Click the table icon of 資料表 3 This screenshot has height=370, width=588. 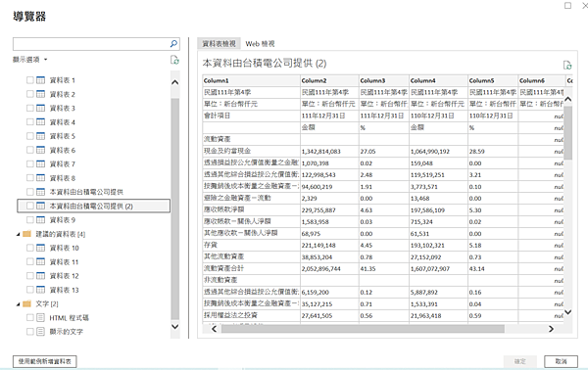tap(40, 109)
